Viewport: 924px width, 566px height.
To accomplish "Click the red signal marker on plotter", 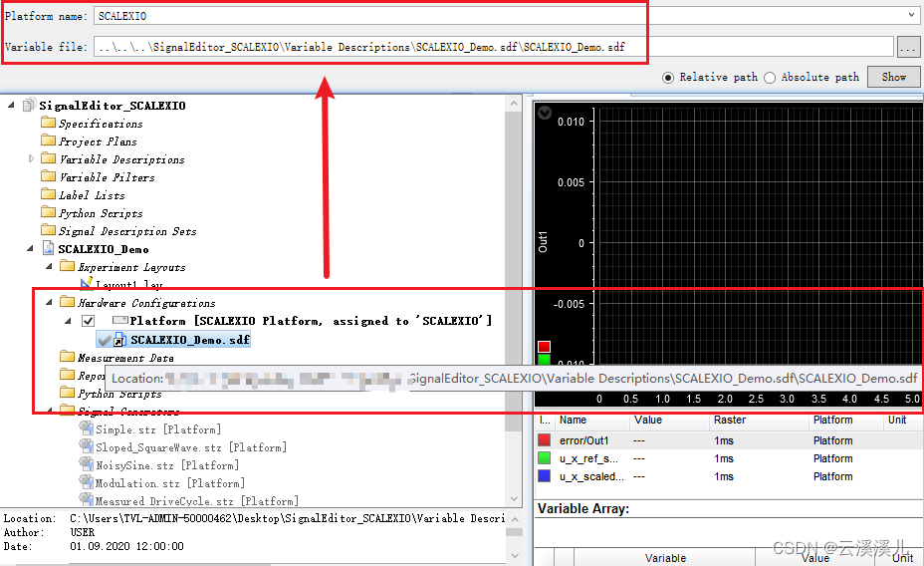I will pyautogui.click(x=544, y=347).
